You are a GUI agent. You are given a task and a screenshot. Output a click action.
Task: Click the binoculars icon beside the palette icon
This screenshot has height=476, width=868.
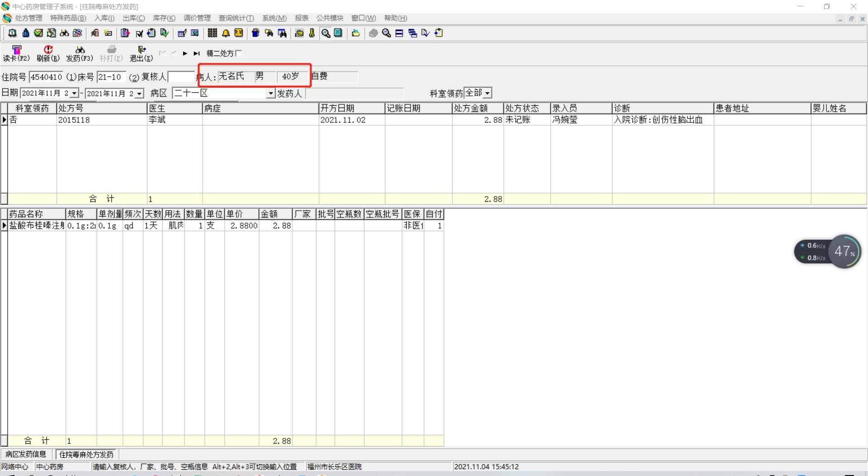coord(65,33)
